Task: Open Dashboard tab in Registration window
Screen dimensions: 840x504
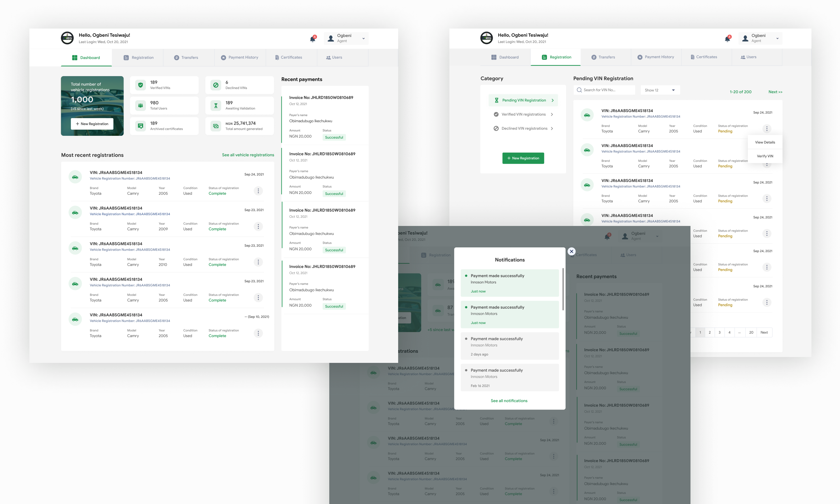Action: click(505, 57)
